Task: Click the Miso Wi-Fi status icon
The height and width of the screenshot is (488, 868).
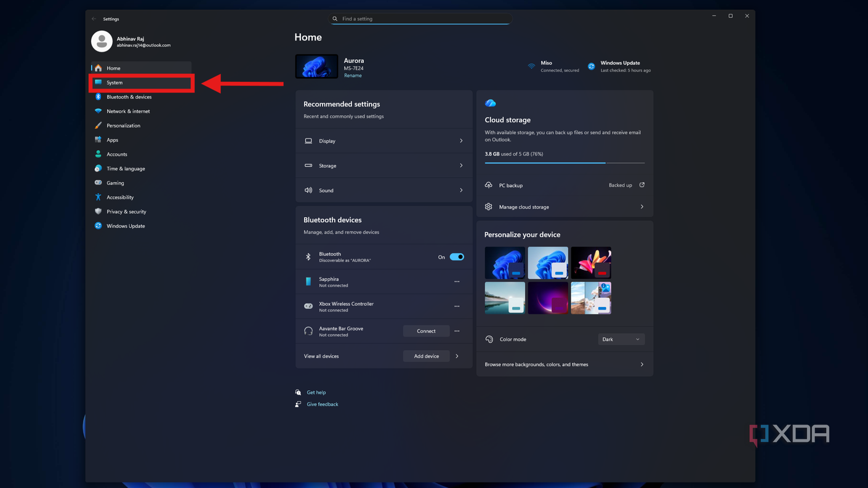Action: coord(531,66)
